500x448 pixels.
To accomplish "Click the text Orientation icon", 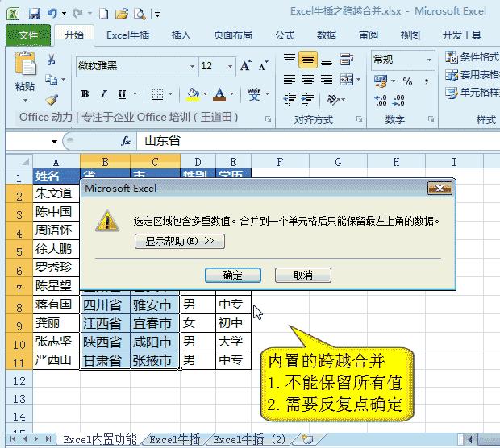I will (x=333, y=99).
